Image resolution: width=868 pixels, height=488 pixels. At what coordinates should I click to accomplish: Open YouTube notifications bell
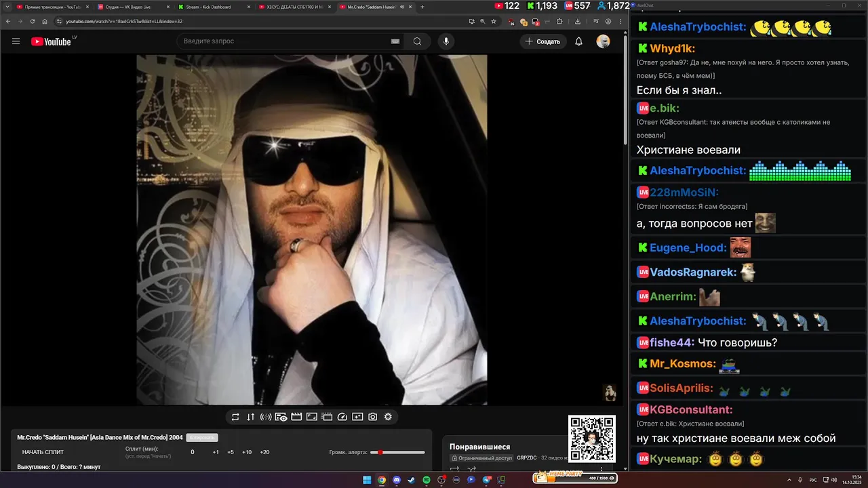pos(578,41)
